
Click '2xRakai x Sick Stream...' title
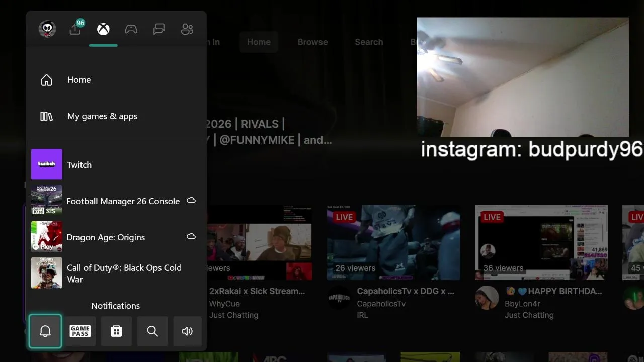coord(257,291)
